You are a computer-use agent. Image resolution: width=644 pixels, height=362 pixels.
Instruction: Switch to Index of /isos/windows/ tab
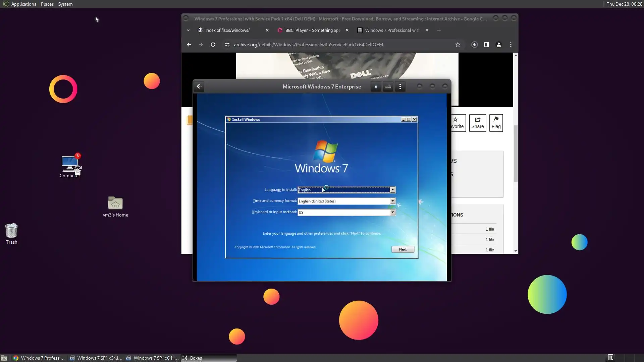(227, 30)
